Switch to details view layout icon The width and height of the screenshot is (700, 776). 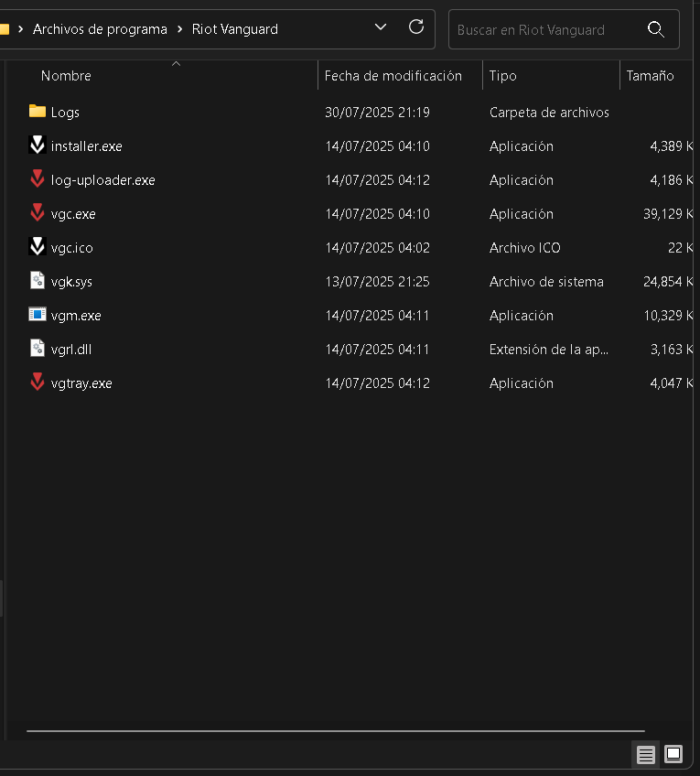click(646, 755)
